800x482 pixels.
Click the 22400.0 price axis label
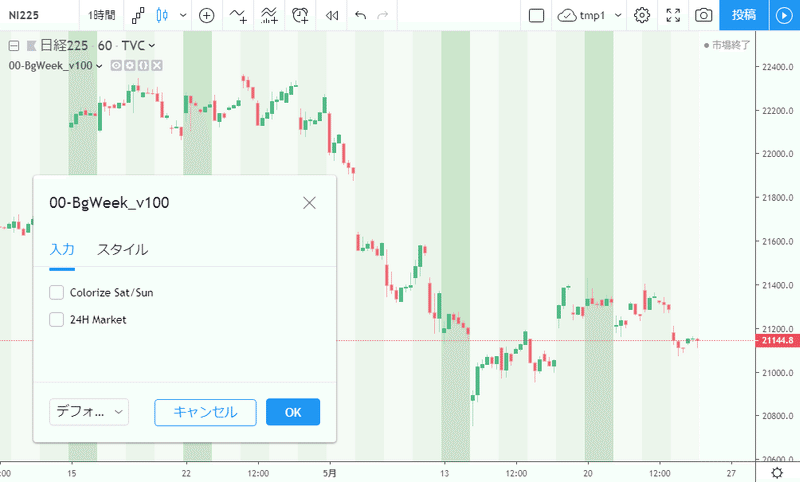click(778, 67)
